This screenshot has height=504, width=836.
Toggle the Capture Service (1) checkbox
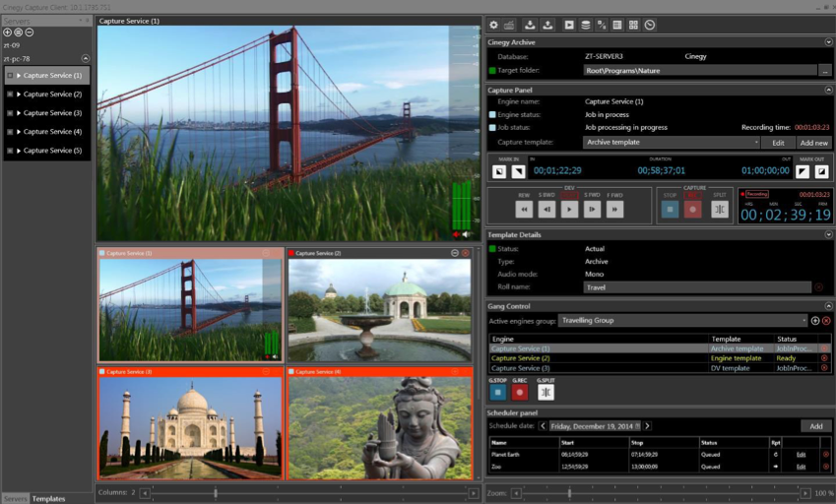point(10,76)
